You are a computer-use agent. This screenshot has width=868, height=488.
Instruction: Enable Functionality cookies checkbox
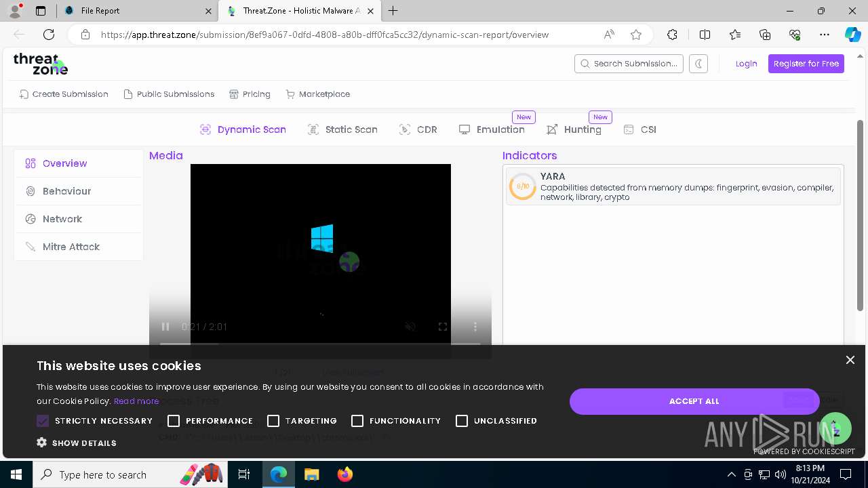coord(357,421)
